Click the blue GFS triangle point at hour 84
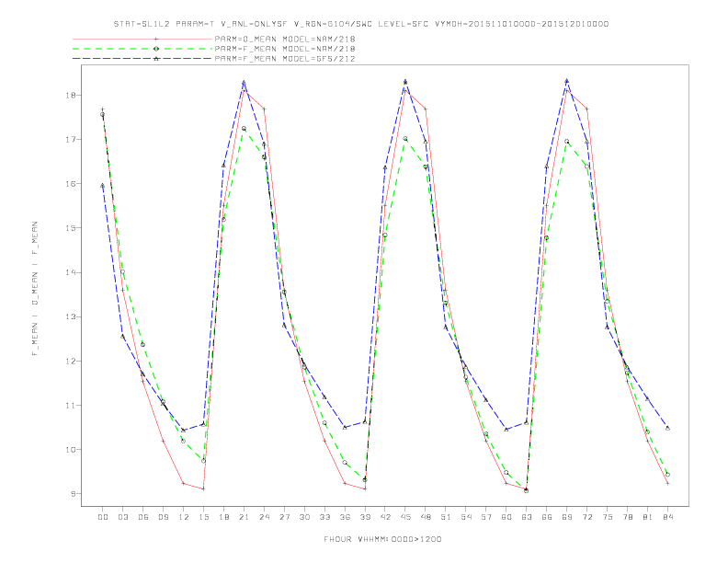 pos(667,428)
